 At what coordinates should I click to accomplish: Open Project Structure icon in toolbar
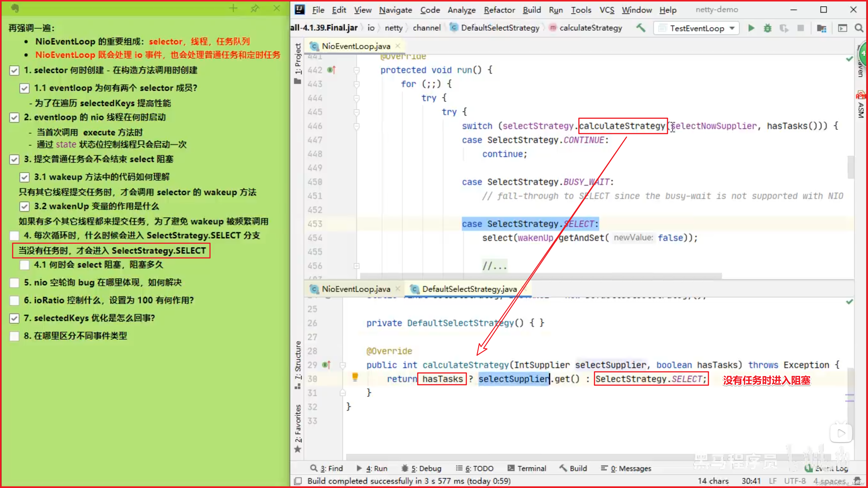(821, 28)
